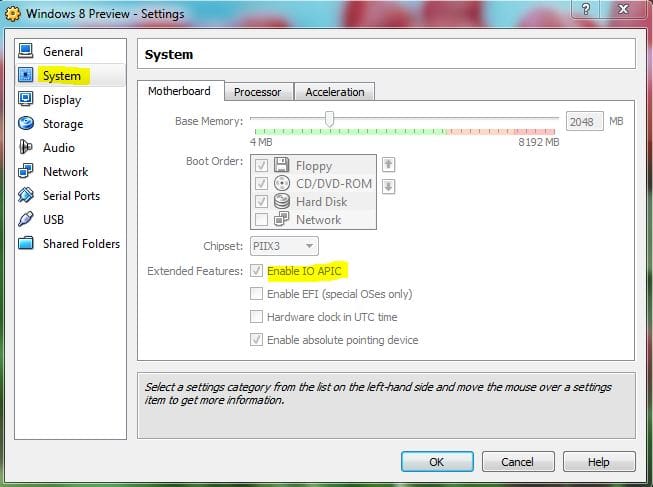
Task: Click the Hard Disk icon in Boot Order
Action: tap(282, 202)
